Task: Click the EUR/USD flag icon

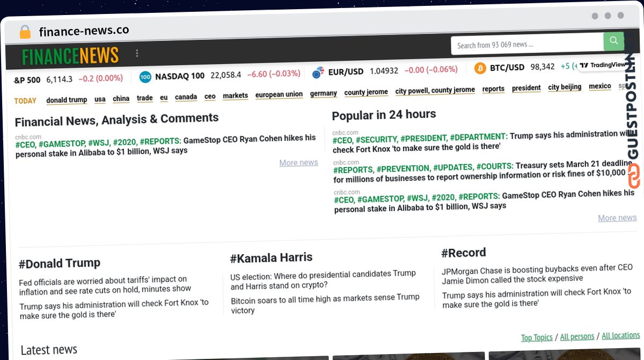Action: point(318,73)
